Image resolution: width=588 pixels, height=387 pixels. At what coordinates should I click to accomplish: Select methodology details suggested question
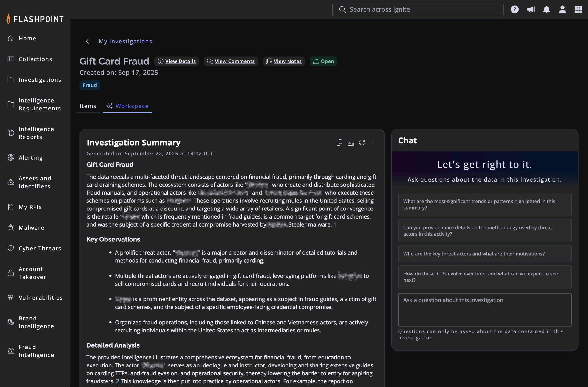pos(484,231)
